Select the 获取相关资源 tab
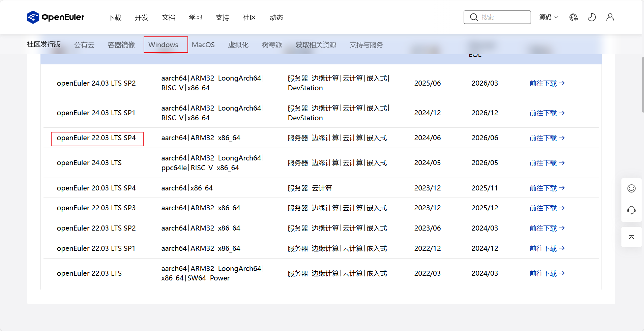Image resolution: width=644 pixels, height=331 pixels. point(316,45)
